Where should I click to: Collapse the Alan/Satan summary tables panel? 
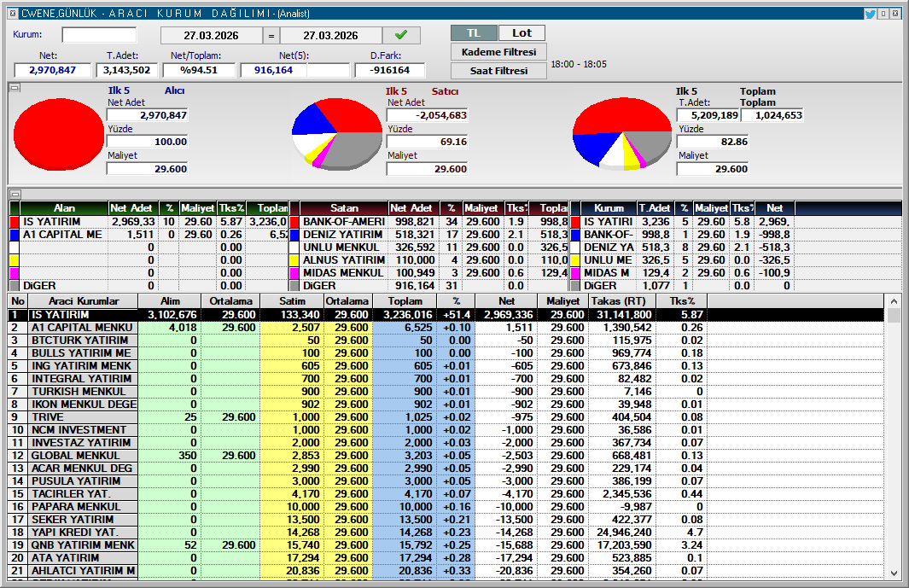(x=14, y=194)
